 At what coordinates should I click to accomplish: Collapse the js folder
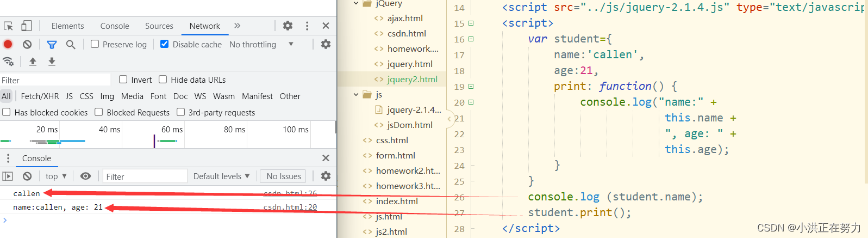point(356,95)
